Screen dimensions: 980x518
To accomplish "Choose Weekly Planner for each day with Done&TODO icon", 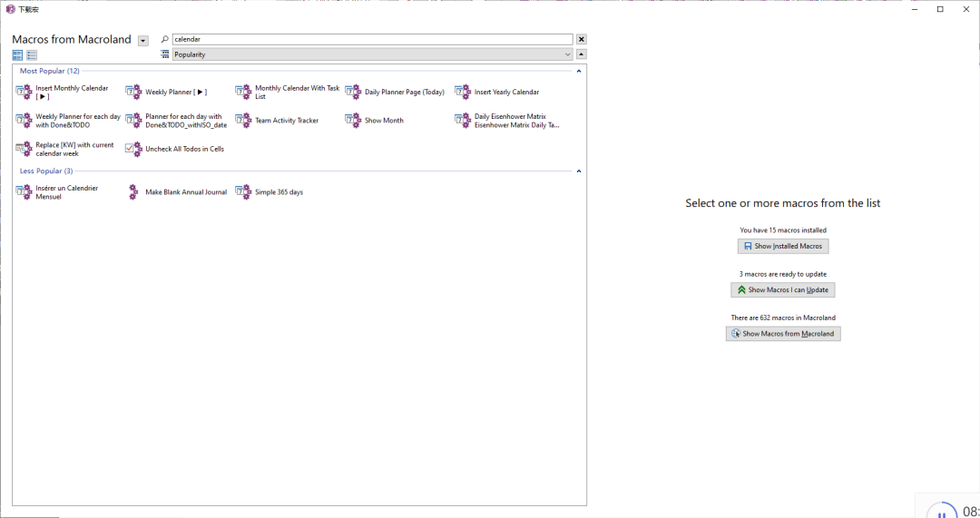I will pos(24,121).
